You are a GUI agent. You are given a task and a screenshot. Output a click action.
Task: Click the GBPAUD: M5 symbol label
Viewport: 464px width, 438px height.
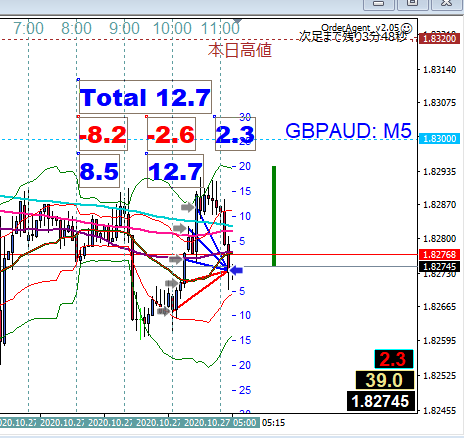click(x=348, y=131)
